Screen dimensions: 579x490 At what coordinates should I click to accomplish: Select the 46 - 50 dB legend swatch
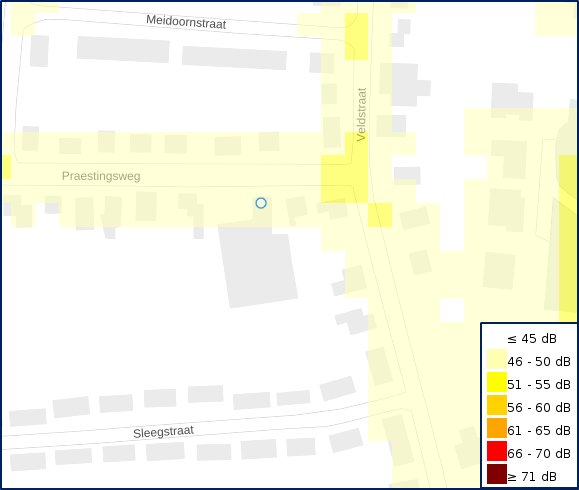point(497,359)
